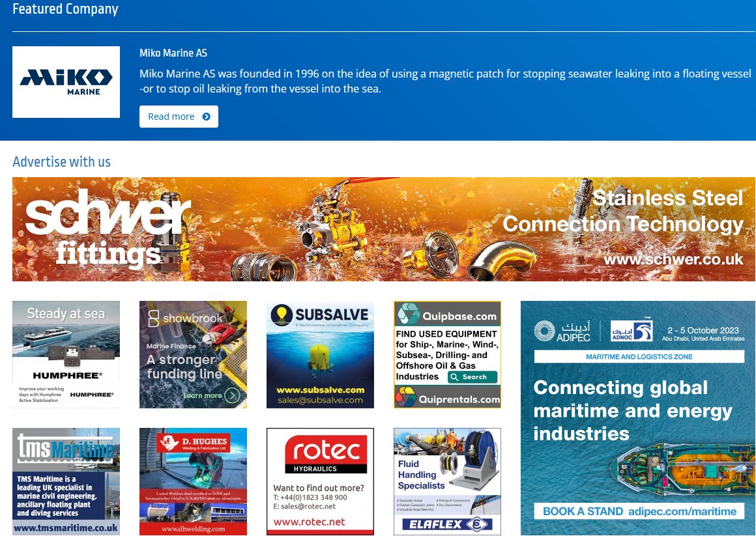Click the Elaflex logo in the fluid ad
756x536 pixels.
[447, 525]
